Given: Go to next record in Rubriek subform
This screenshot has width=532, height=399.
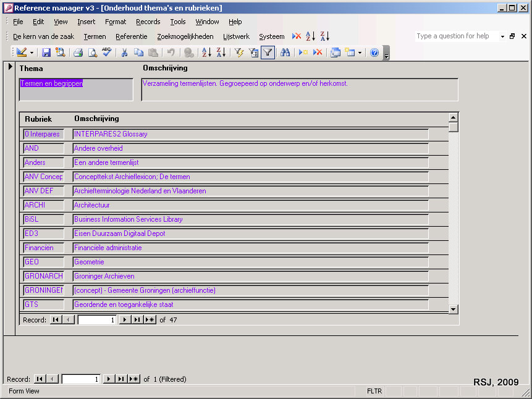Looking at the screenshot, I should coord(124,320).
